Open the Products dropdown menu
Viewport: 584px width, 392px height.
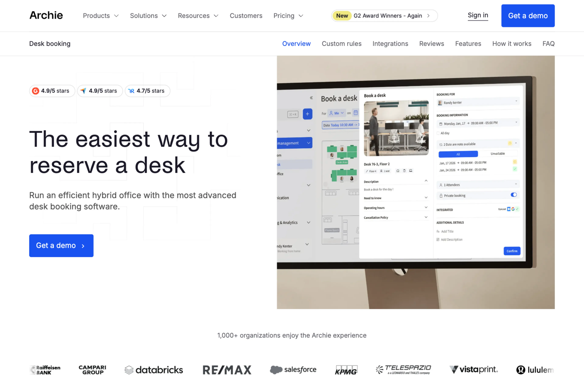coord(101,16)
